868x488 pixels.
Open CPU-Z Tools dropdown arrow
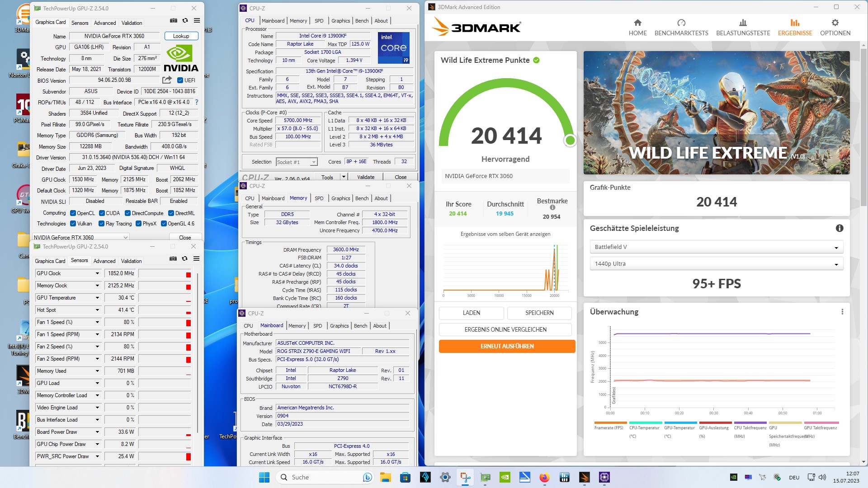(x=344, y=177)
